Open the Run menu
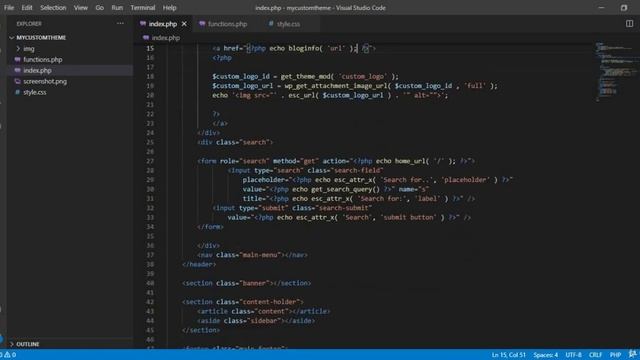The width and height of the screenshot is (640, 360). tap(117, 8)
